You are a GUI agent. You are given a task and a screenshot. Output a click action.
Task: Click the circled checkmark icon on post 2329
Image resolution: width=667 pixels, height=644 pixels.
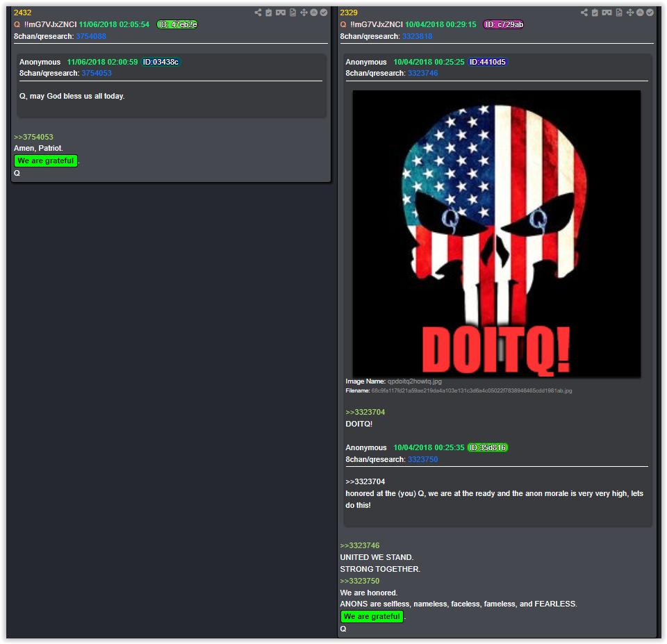(650, 13)
